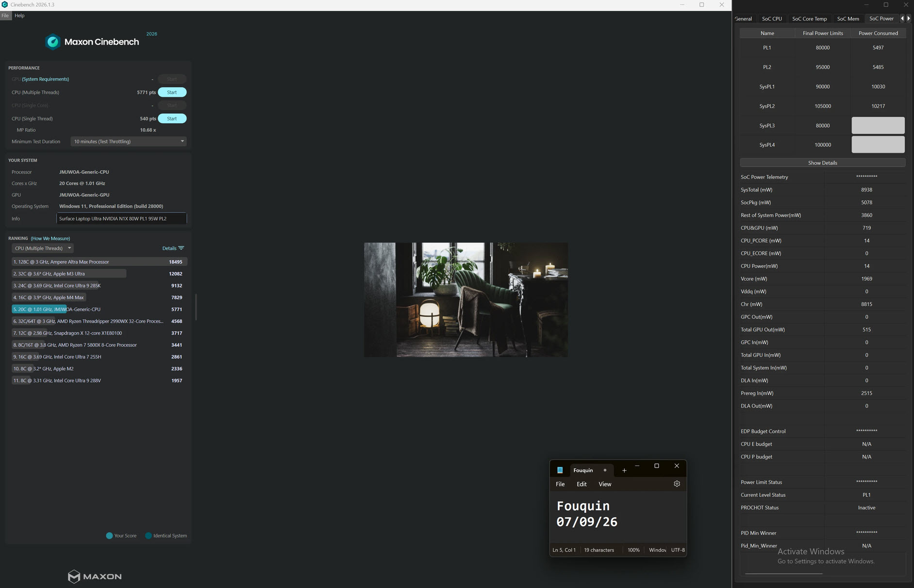914x588 pixels.
Task: Click the Cinebench title bar app icon
Action: point(4,4)
